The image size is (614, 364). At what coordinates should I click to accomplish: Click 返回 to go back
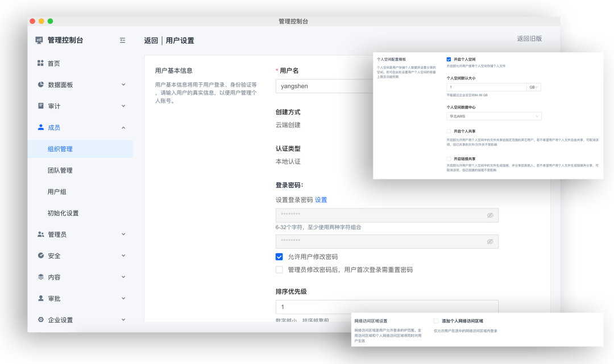pyautogui.click(x=151, y=41)
